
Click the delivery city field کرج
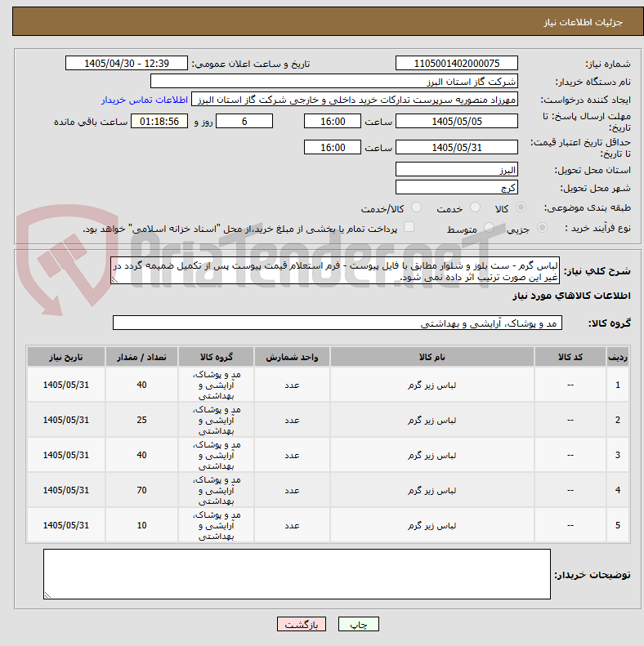tap(456, 188)
